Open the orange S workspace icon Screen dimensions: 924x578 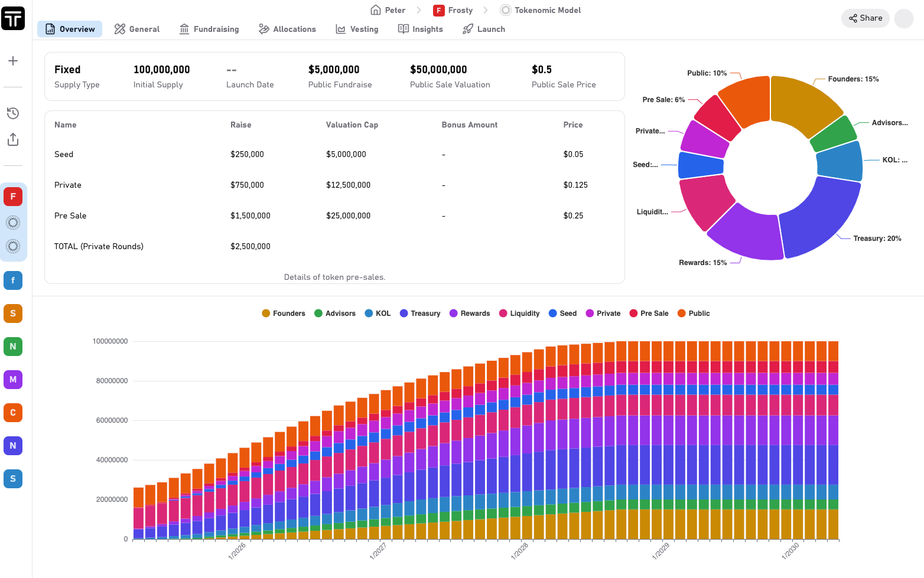coord(13,314)
